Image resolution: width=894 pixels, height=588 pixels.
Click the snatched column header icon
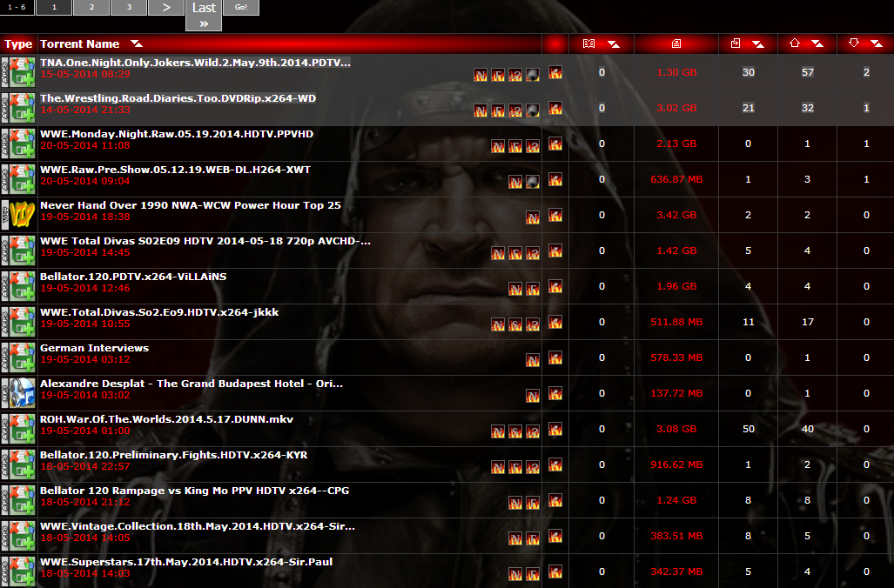(736, 43)
